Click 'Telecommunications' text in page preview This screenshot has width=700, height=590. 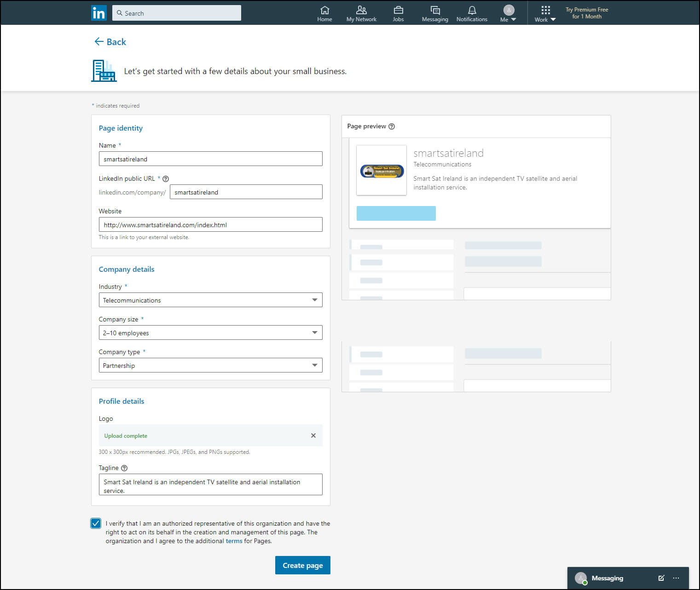(x=442, y=165)
